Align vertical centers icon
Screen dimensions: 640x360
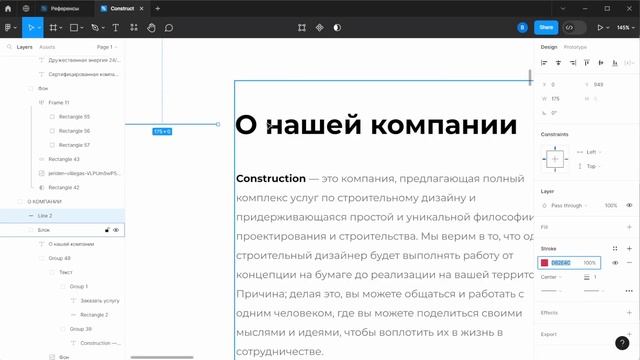[x=601, y=63]
